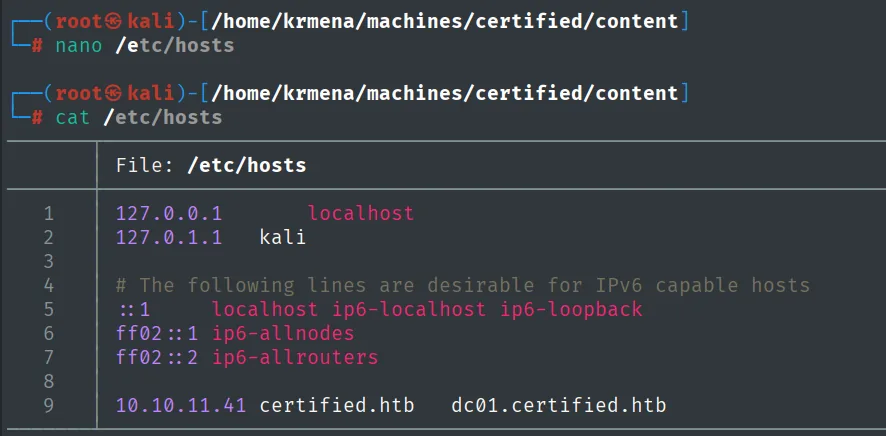Click the word "IPv6" in the comment

(x=618, y=285)
